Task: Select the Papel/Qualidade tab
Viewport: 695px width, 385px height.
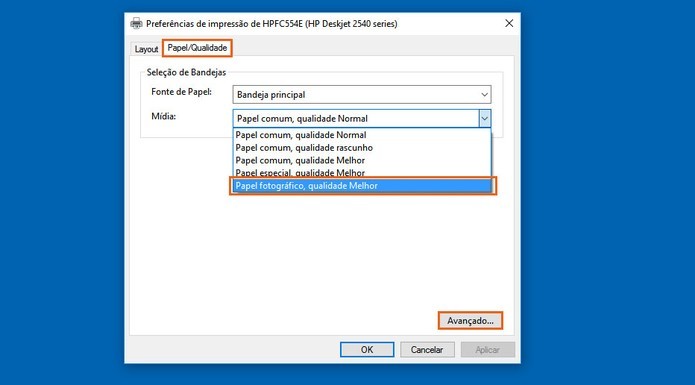Action: [x=197, y=48]
